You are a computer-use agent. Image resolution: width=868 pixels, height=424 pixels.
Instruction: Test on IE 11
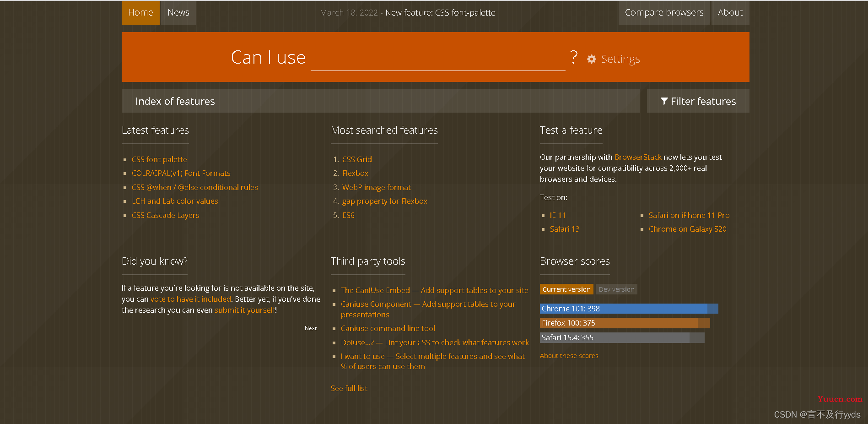point(558,215)
